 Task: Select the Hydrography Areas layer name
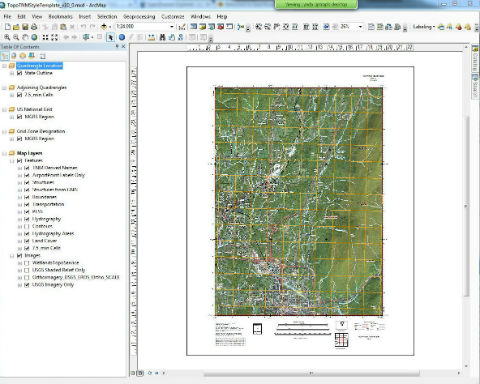pyautogui.click(x=53, y=234)
